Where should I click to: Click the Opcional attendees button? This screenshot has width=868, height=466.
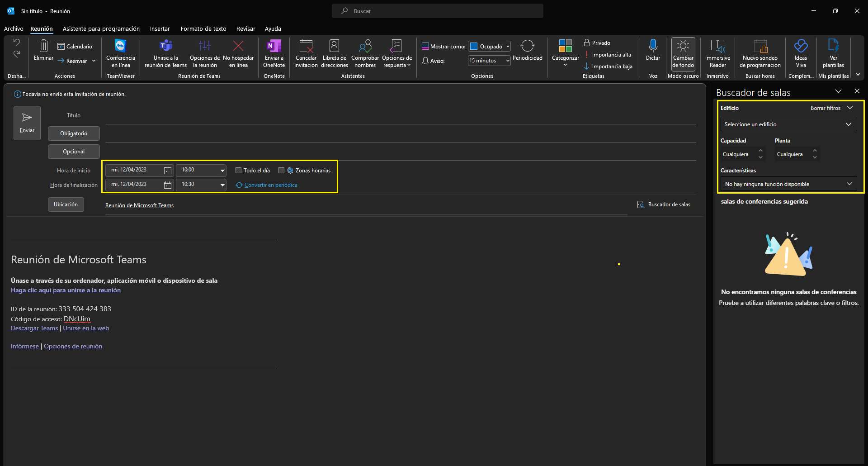click(x=74, y=152)
